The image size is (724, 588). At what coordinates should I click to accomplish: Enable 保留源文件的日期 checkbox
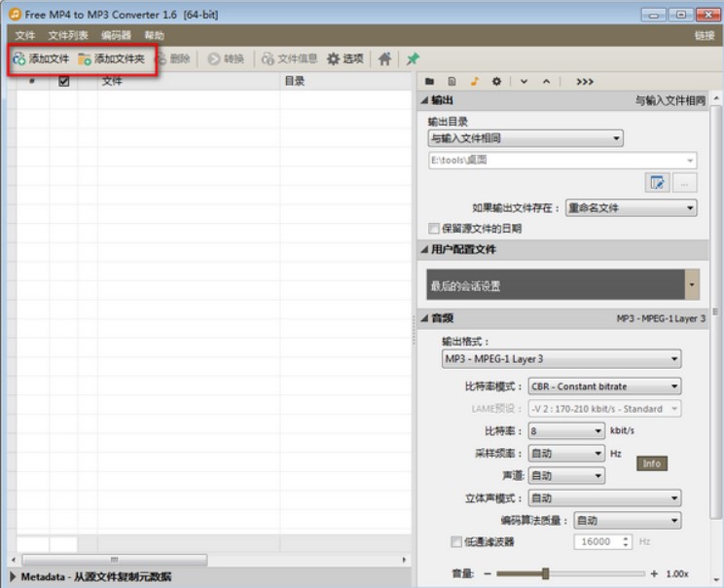(434, 228)
